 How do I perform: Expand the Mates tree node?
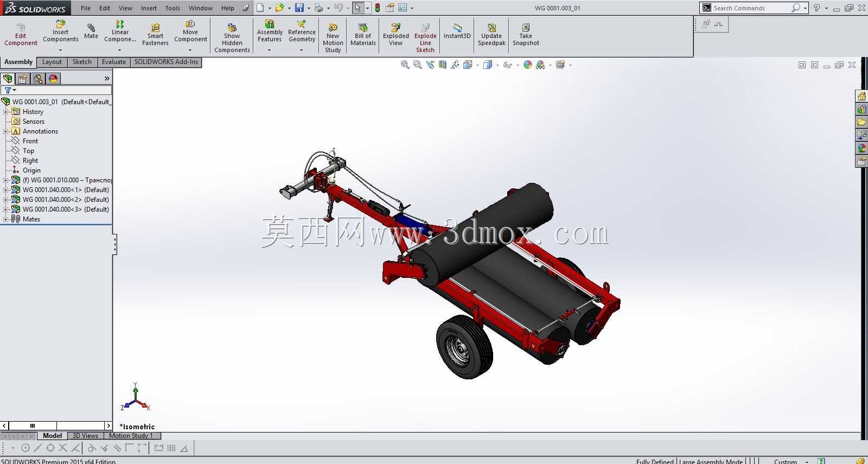coord(6,219)
